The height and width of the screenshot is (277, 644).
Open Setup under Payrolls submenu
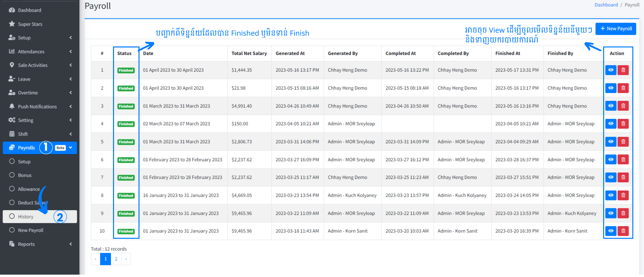[40, 162]
